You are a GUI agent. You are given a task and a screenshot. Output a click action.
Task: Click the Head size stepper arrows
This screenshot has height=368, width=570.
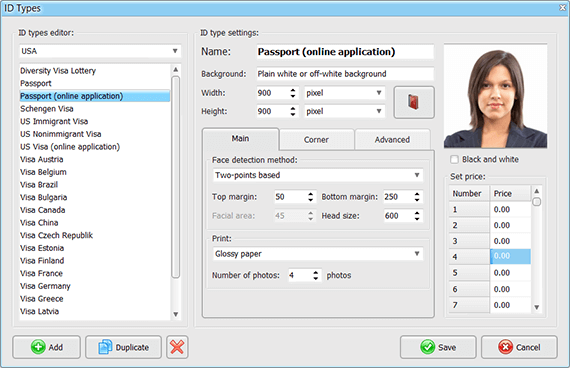[417, 216]
